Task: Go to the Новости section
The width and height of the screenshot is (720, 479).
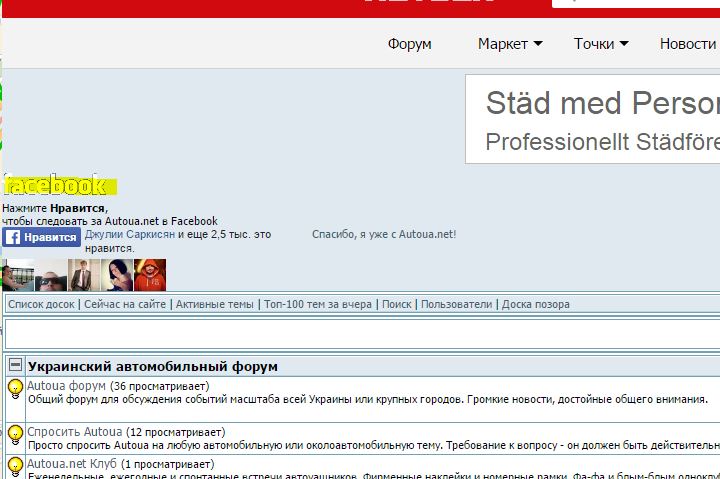Action: tap(687, 44)
